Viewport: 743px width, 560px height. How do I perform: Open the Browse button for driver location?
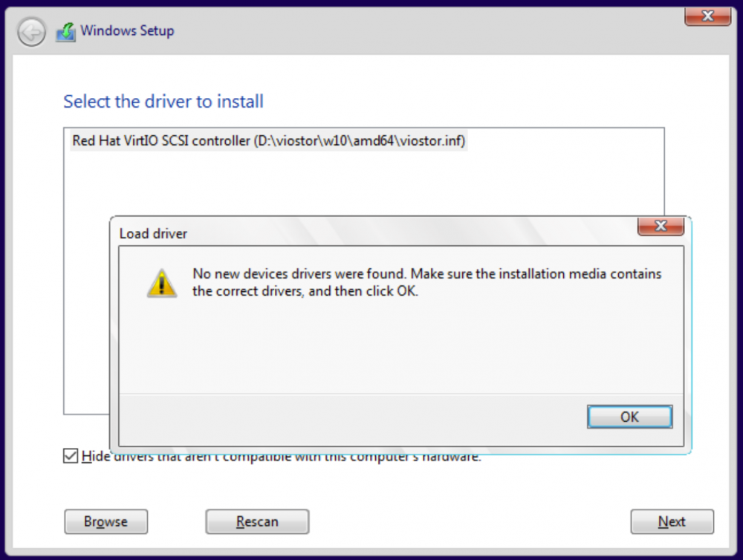tap(106, 521)
